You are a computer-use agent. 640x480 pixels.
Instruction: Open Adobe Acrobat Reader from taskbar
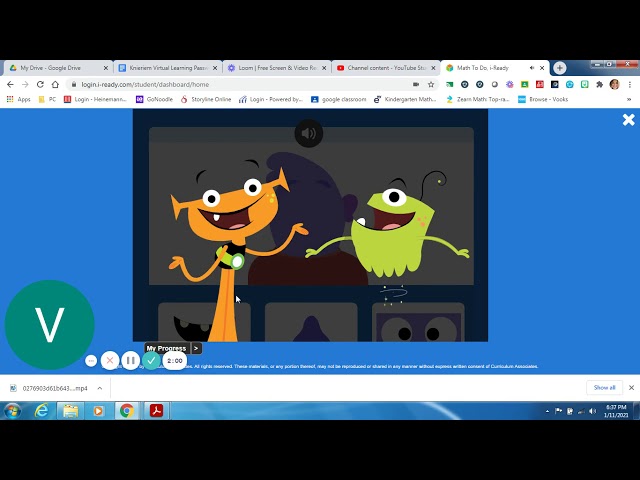coord(156,411)
